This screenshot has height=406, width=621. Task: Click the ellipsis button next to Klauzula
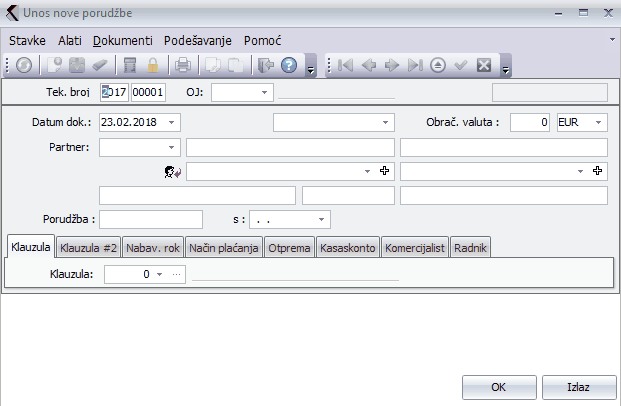pos(177,273)
